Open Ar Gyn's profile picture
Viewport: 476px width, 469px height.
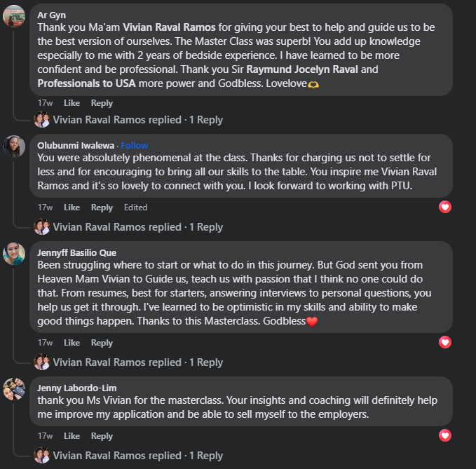click(x=15, y=16)
